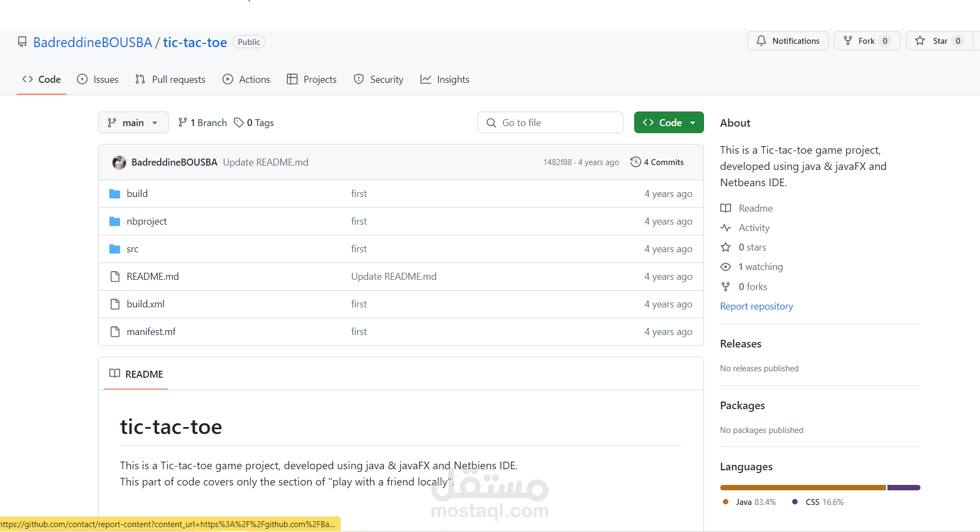Click the src folder icon
Image resolution: width=980 pixels, height=532 pixels.
115,249
